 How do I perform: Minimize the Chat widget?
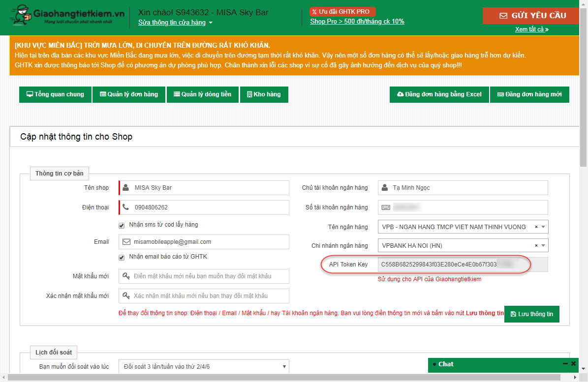[x=565, y=364]
